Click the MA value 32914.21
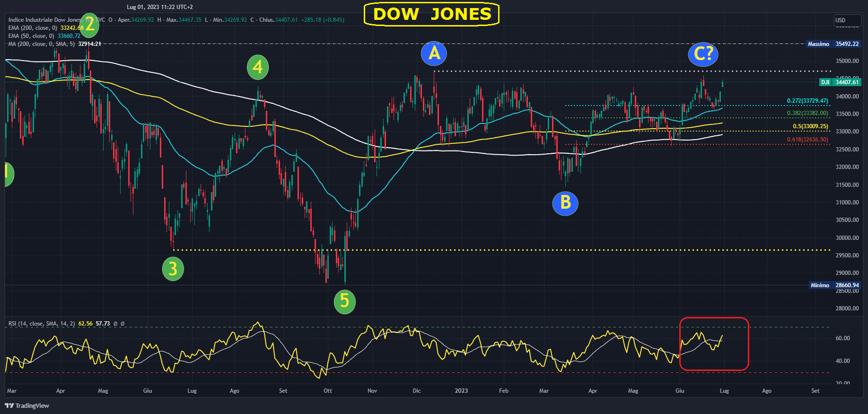This screenshot has height=414, width=868. point(89,44)
